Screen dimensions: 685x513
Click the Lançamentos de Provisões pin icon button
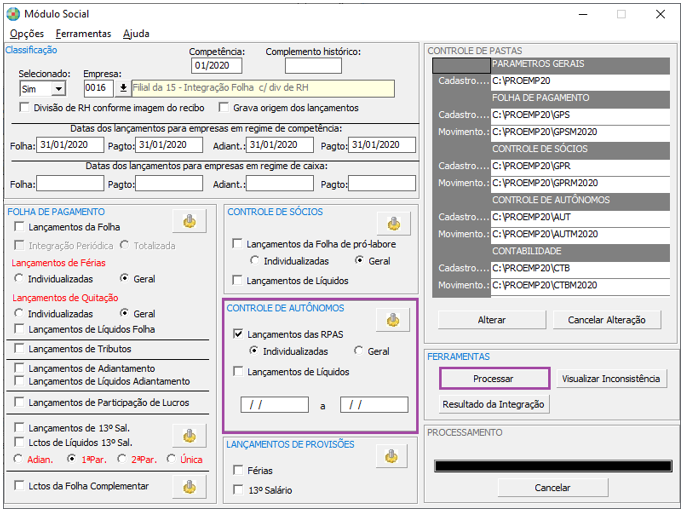391,457
